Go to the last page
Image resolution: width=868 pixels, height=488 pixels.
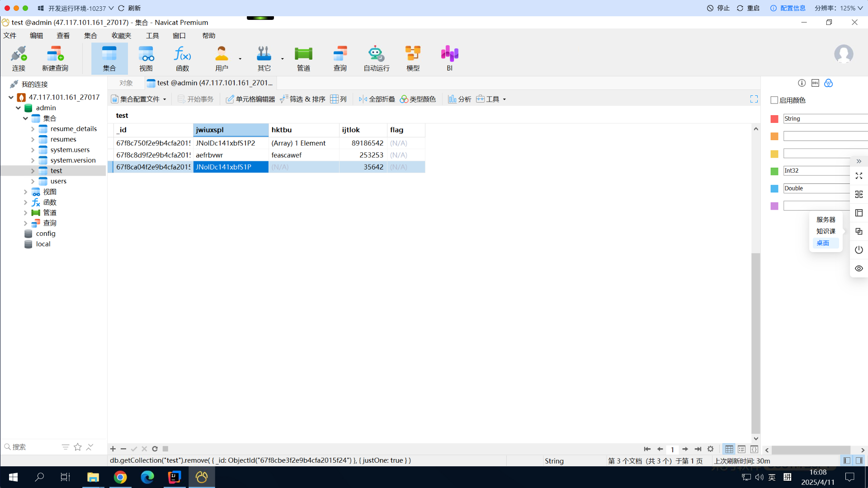tap(698, 449)
